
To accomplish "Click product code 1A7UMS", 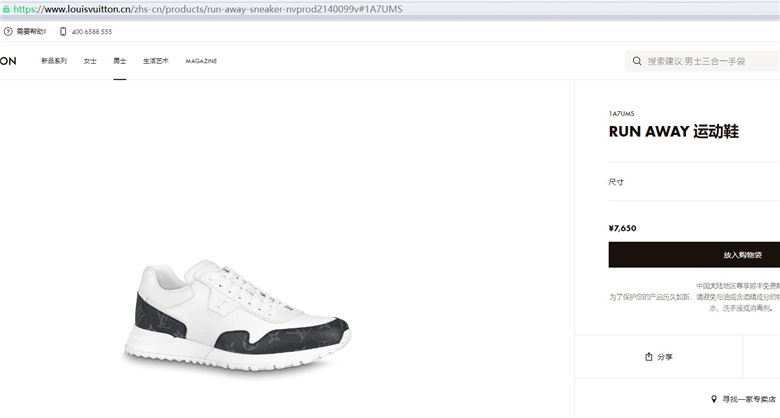I will coord(621,113).
